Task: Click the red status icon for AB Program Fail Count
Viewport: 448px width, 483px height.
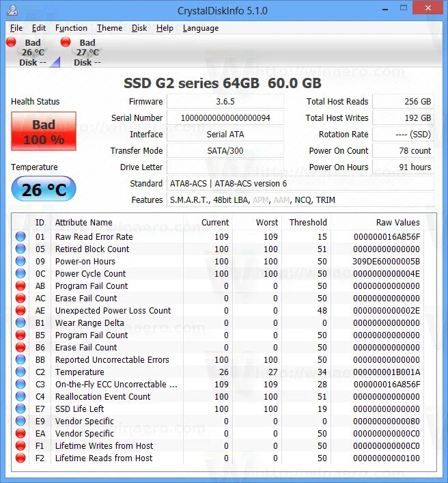Action: pos(20,286)
